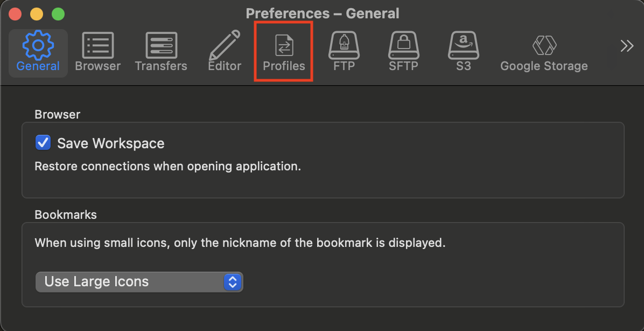Expand the toolbar overflow chevron
The height and width of the screenshot is (331, 644).
coord(627,46)
